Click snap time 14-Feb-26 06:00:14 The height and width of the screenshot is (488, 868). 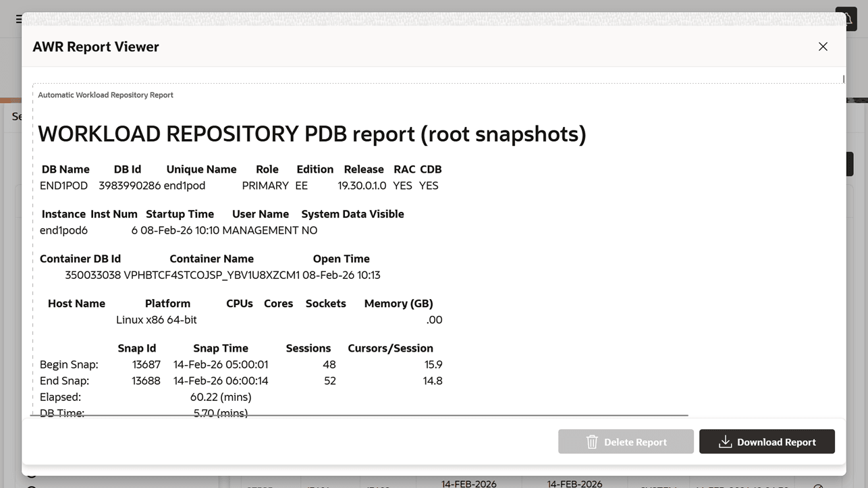221,381
